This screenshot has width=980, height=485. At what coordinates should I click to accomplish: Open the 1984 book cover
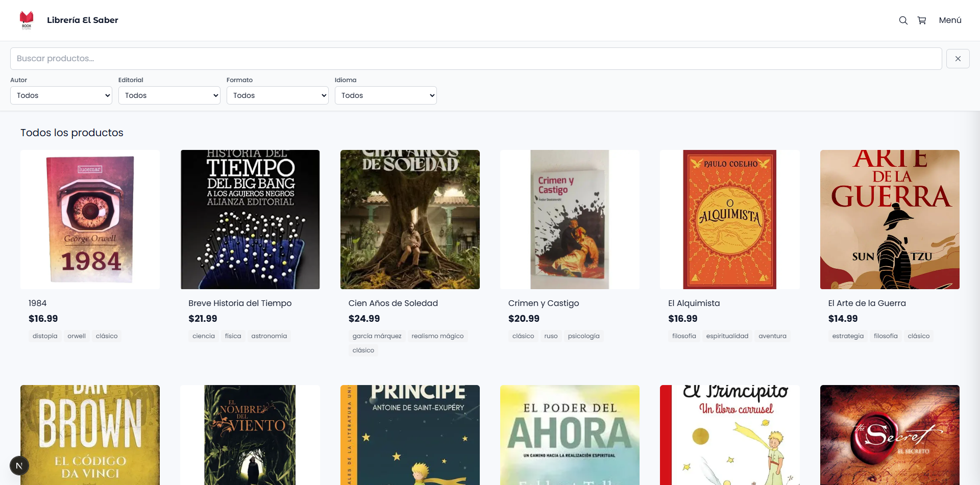click(x=90, y=219)
